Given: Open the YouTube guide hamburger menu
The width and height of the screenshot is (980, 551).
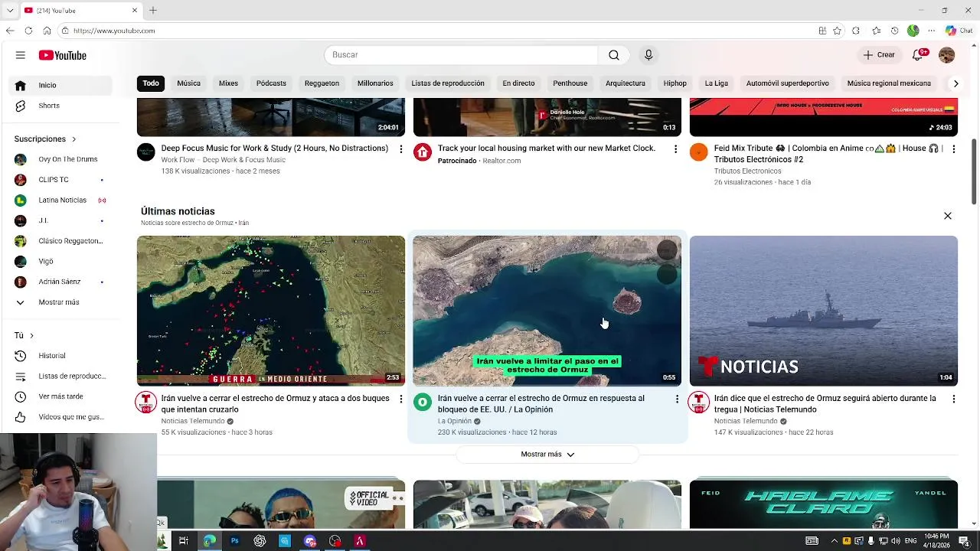Looking at the screenshot, I should tap(21, 55).
